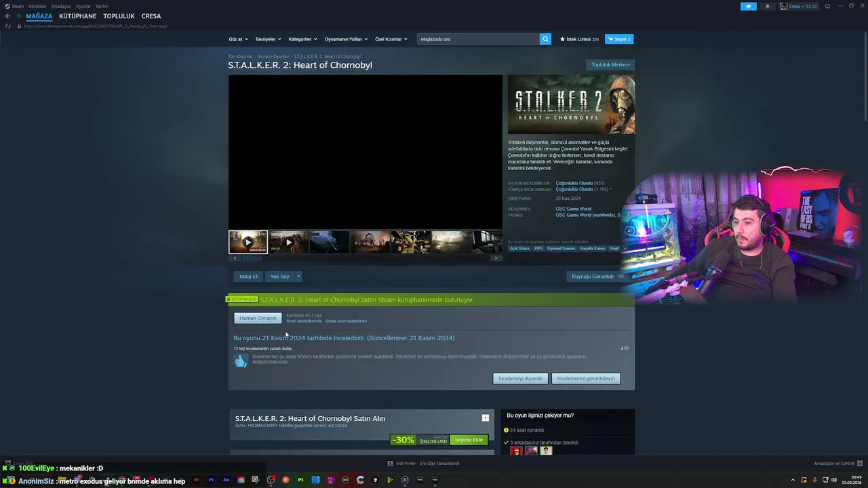Click the thumbs-up review icon
This screenshot has height=488, width=868.
[x=241, y=361]
